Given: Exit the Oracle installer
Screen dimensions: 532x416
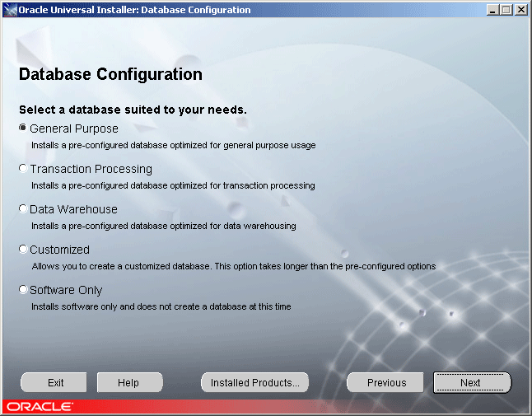Looking at the screenshot, I should pos(54,383).
